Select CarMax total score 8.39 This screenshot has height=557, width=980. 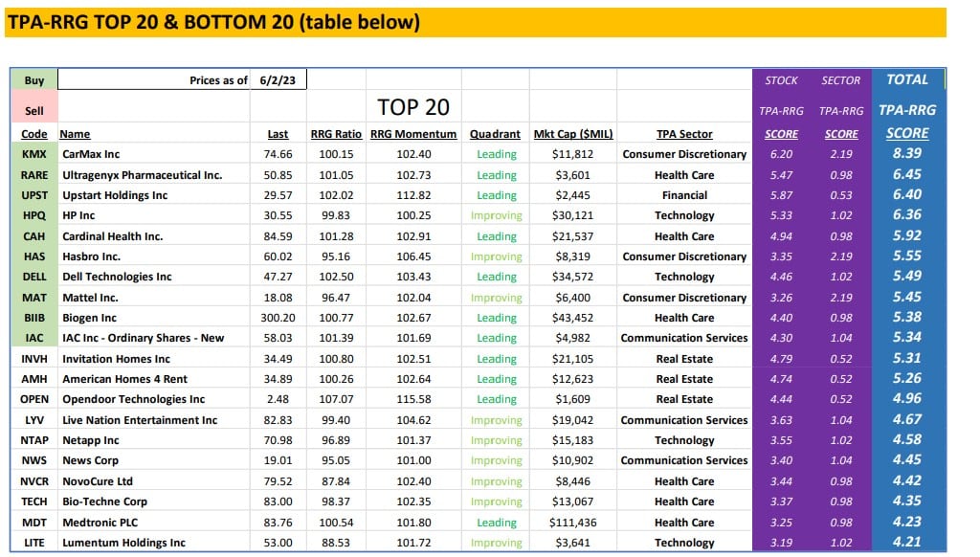[907, 153]
